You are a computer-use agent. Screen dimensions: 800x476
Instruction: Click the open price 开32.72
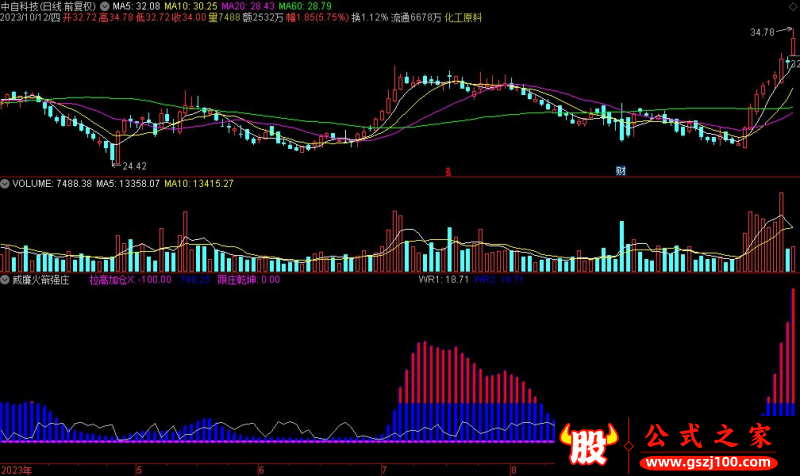[x=79, y=18]
